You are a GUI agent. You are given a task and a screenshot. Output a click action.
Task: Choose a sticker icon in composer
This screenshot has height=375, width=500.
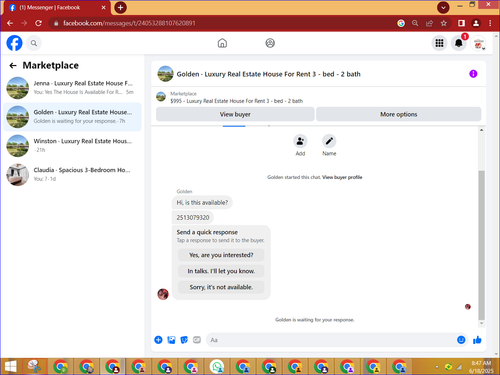tap(184, 340)
